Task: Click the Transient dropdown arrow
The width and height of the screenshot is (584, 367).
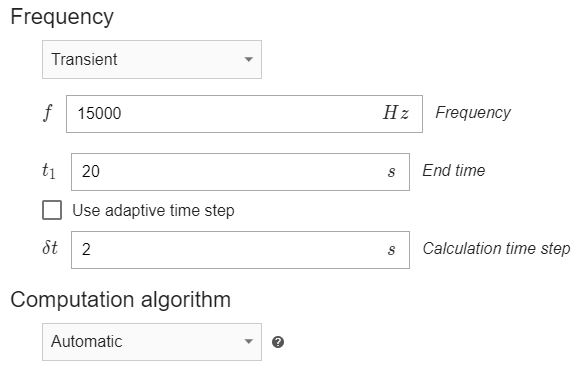Action: pyautogui.click(x=248, y=60)
